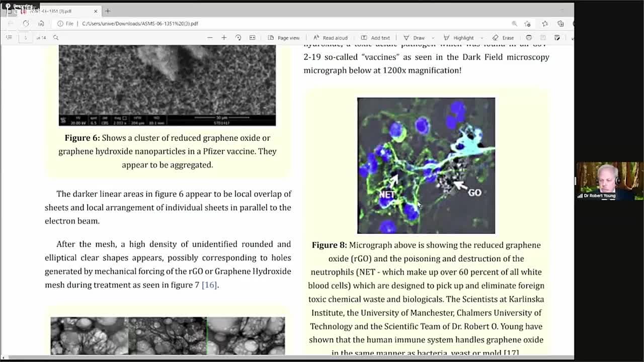Viewport: 644px width, 362px height.
Task: Toggle fit to width
Action: (x=252, y=38)
